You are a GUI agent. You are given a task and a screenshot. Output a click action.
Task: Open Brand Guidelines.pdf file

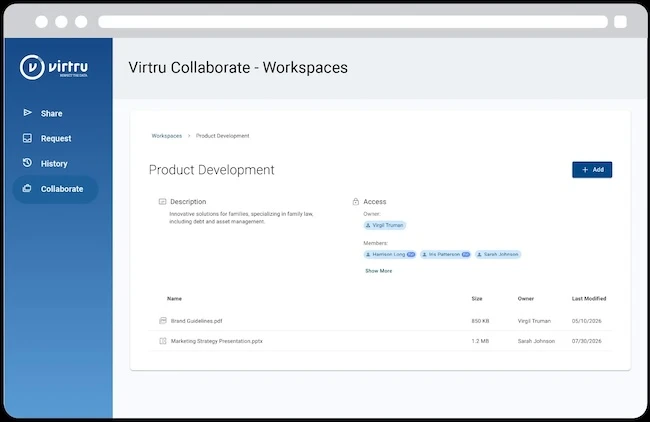(x=196, y=321)
